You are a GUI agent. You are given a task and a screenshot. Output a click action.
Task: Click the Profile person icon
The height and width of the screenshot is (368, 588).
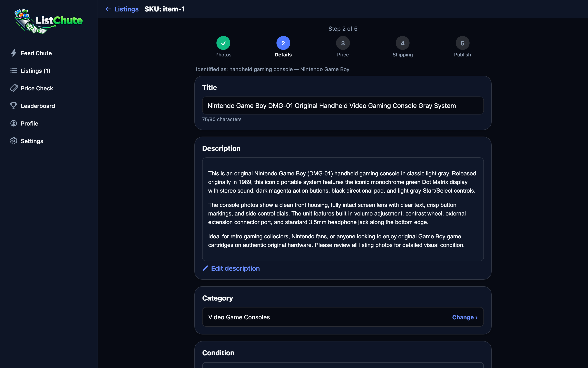point(14,123)
